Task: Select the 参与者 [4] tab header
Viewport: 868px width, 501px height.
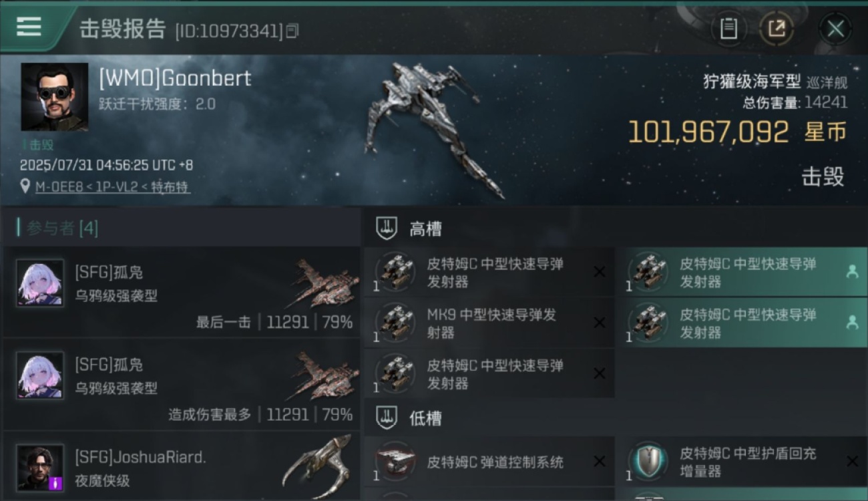Action: click(62, 228)
